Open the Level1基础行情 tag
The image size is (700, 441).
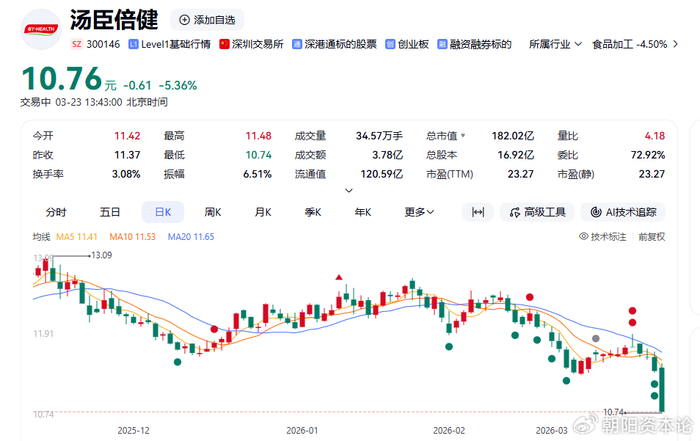point(170,44)
